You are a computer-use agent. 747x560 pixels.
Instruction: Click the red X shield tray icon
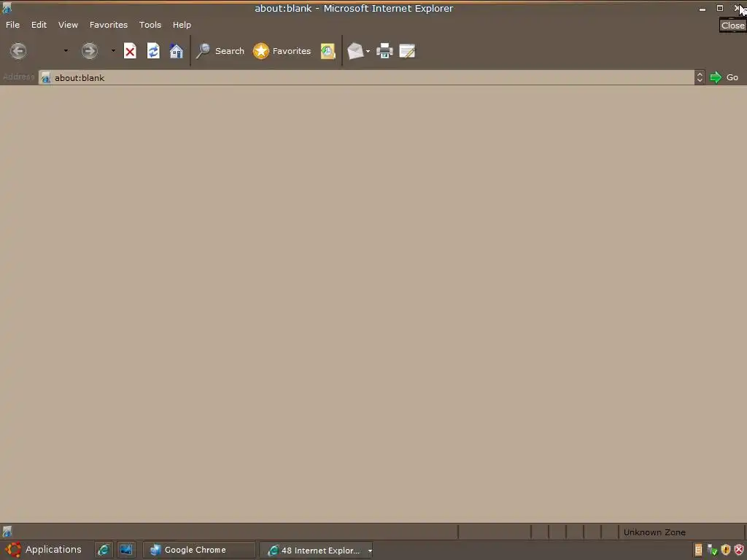(x=739, y=550)
